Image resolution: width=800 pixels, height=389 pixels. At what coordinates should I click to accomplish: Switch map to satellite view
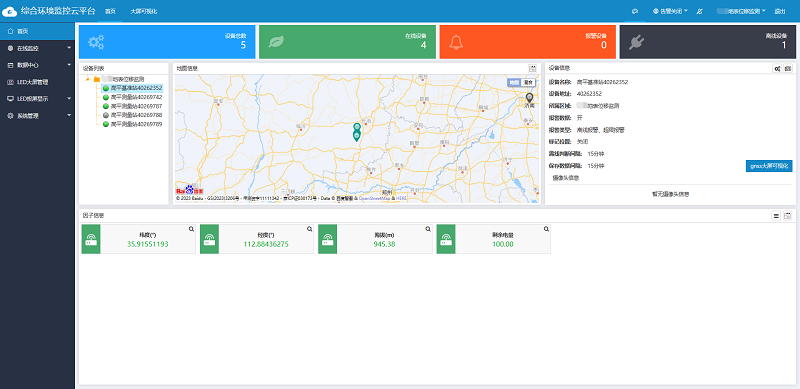pyautogui.click(x=529, y=82)
